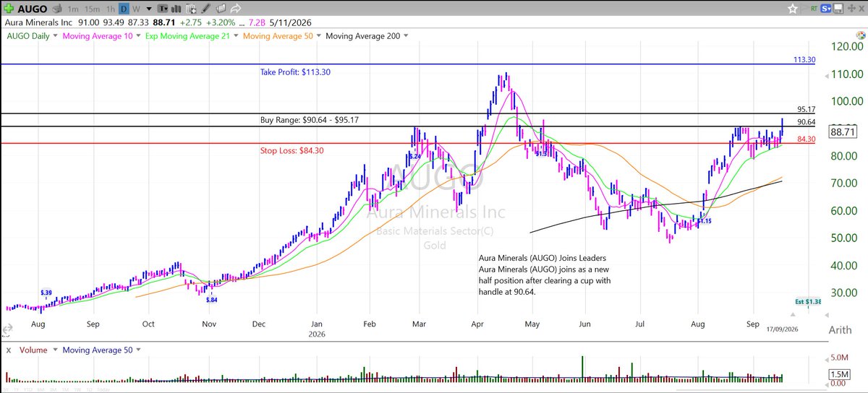Click the gray flag icon

[804, 9]
